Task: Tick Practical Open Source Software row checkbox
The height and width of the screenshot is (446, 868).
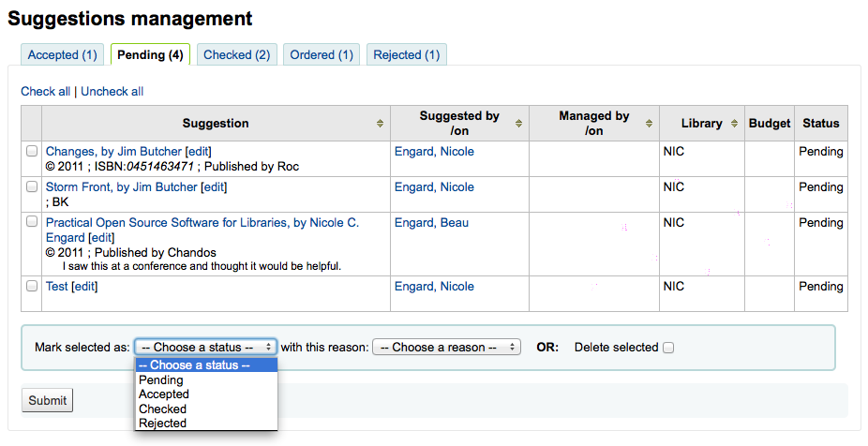Action: [32, 222]
